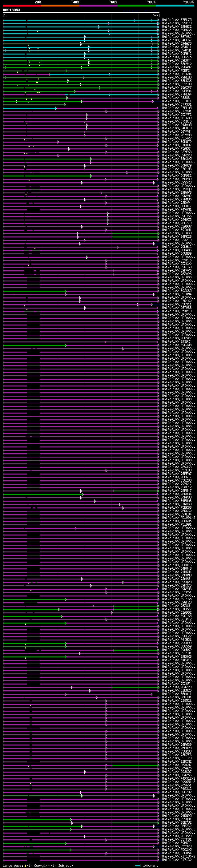Click the green ~80% identity color bar
Image resolution: width=197 pixels, height=868 pixels.
pos(137,6)
